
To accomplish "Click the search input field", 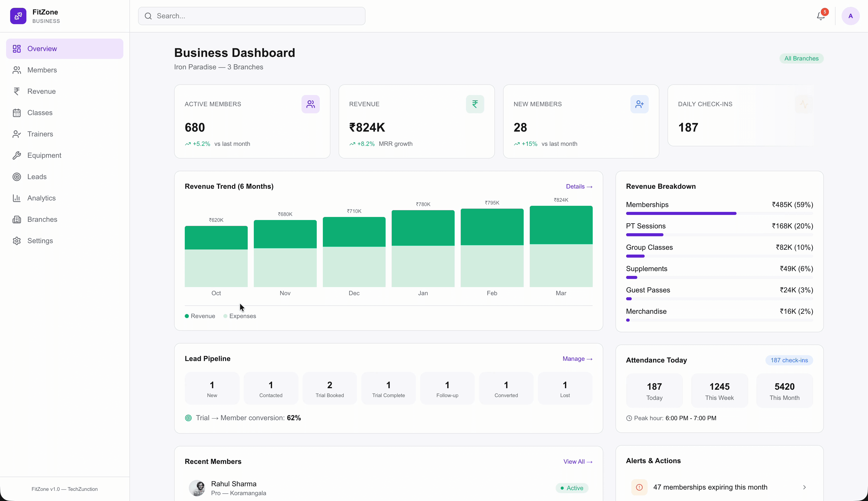I will pyautogui.click(x=251, y=16).
